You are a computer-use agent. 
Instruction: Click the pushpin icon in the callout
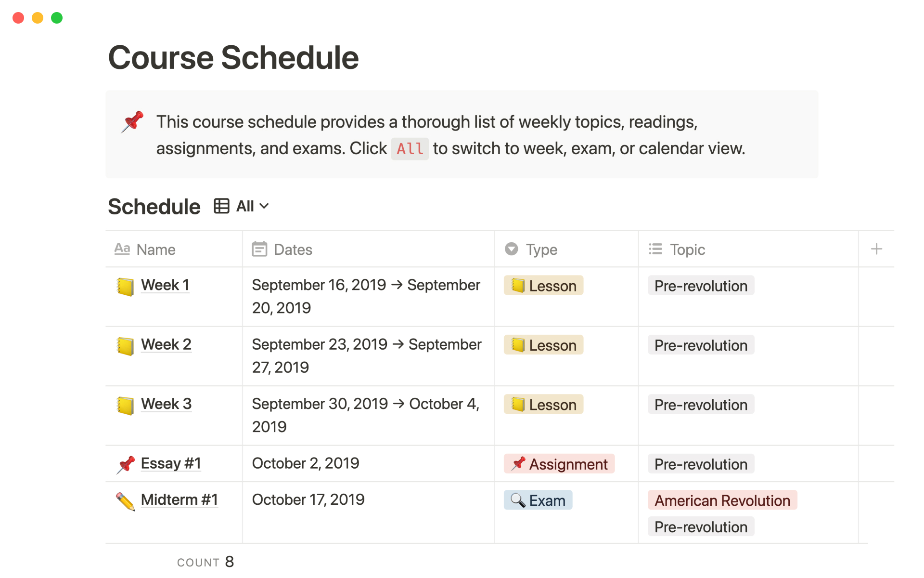click(x=132, y=121)
